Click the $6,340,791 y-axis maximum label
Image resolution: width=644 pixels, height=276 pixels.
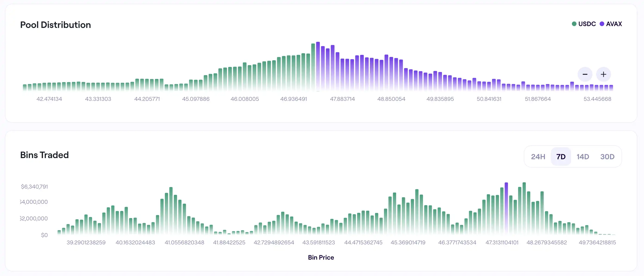(x=34, y=186)
